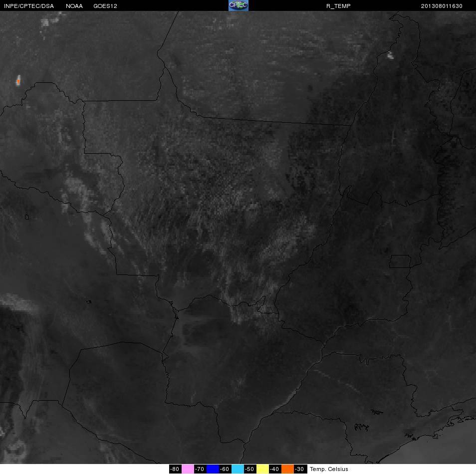
Task: Click the pink -80 to -70 legend swatch
Action: tap(188, 469)
